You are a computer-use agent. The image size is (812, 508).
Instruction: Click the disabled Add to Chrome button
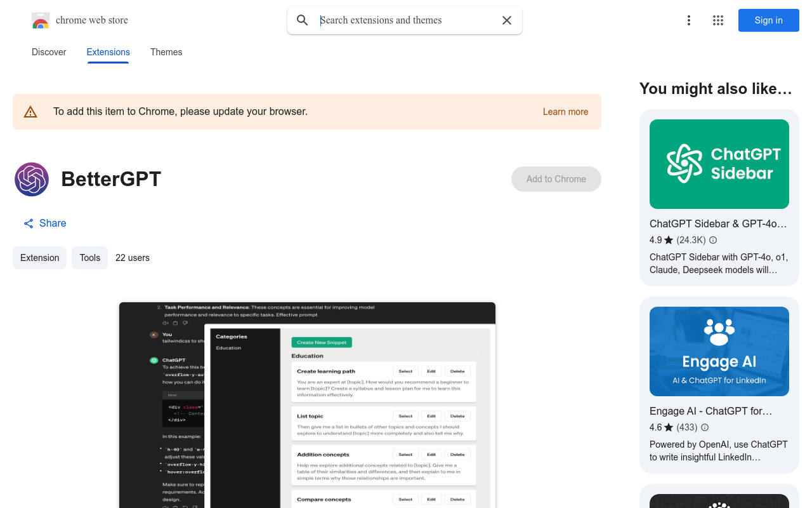point(556,179)
